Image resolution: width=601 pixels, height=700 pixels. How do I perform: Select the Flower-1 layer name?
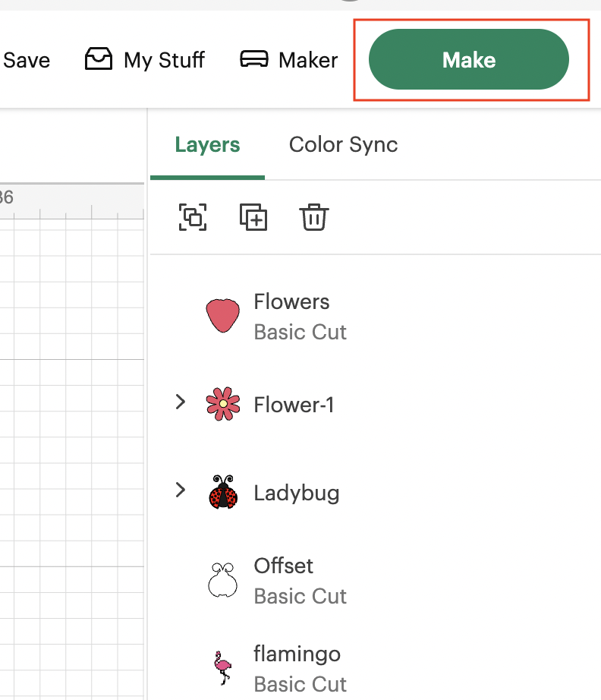click(294, 405)
